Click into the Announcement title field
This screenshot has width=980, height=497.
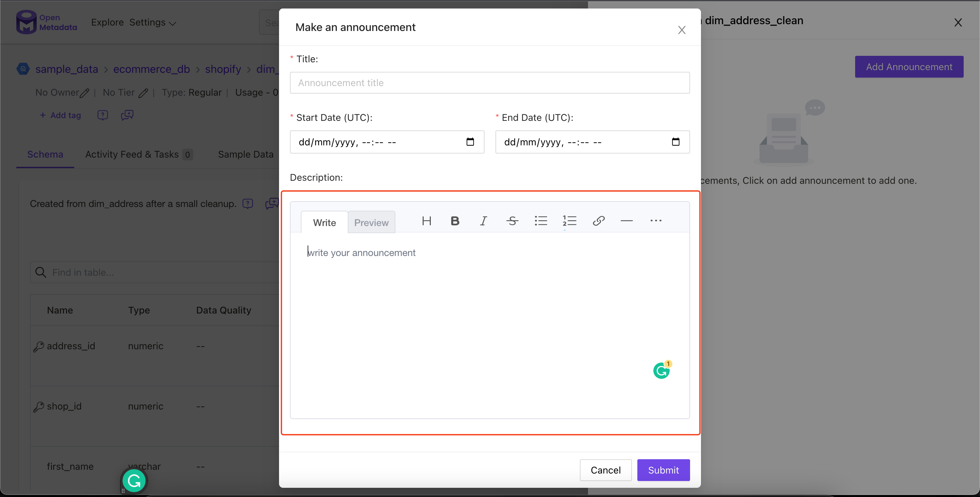[x=490, y=83]
